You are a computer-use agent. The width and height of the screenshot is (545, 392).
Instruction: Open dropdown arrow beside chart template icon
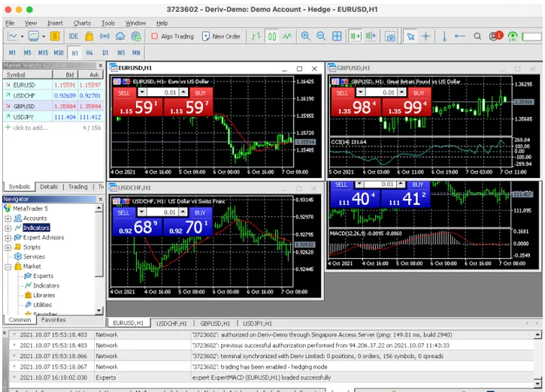click(x=44, y=36)
